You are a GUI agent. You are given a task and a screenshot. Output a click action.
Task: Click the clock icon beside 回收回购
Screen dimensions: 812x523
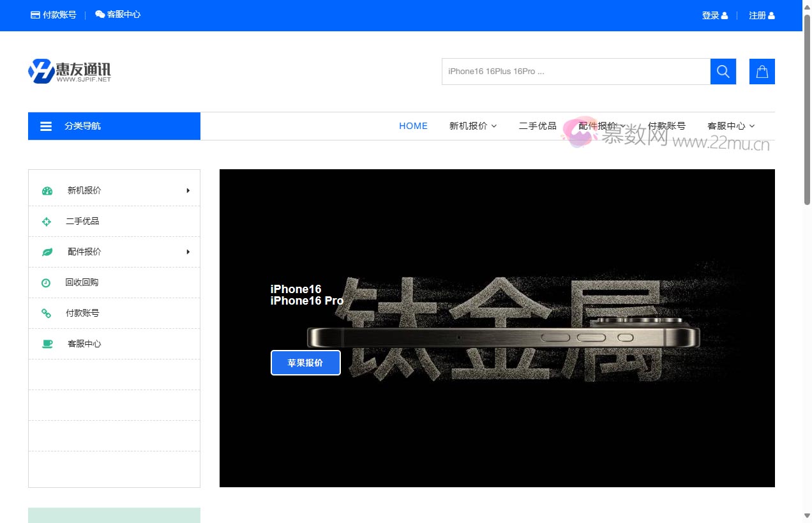47,282
